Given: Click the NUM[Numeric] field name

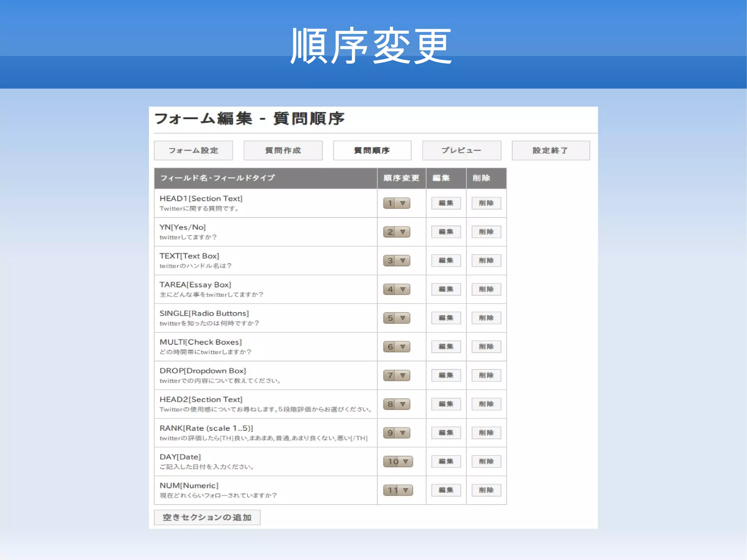Looking at the screenshot, I should click(x=189, y=486).
